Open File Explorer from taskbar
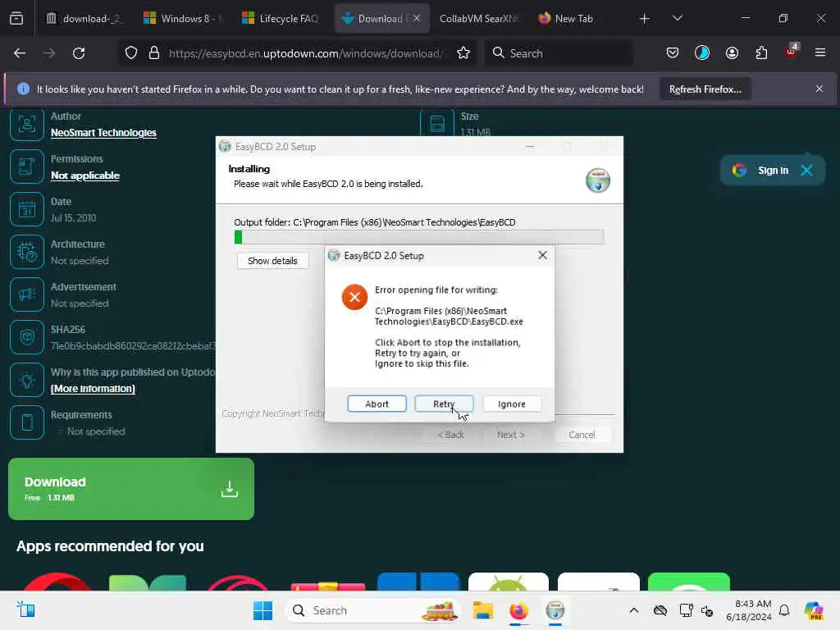 [x=482, y=610]
